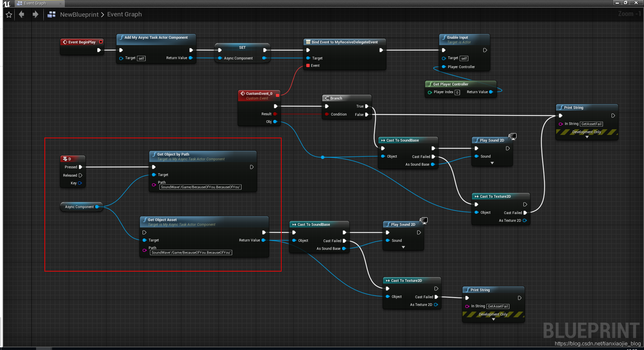Click Enable Input execution output pin

tap(485, 50)
